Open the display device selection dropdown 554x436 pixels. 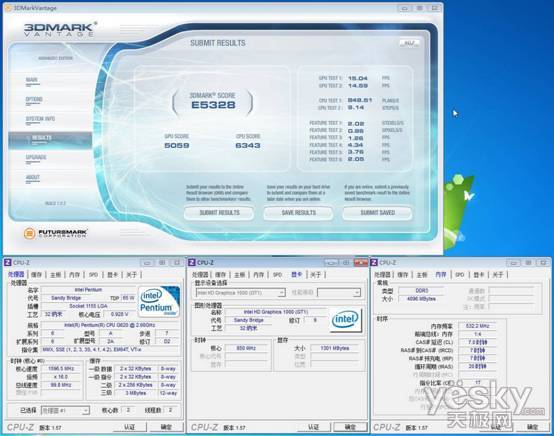[x=240, y=293]
